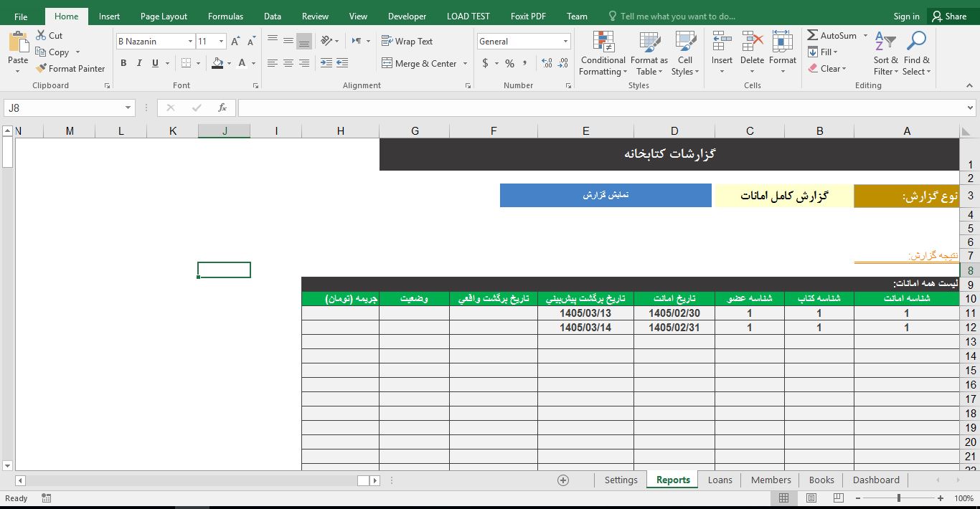Open Sort & Filter
Screen dimensions: 980x509
pos(885,53)
